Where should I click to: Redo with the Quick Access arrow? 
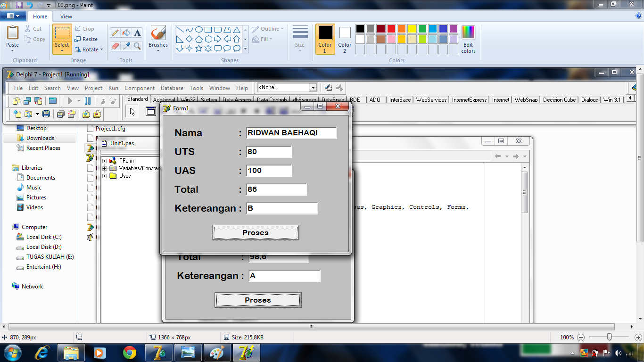pyautogui.click(x=39, y=5)
